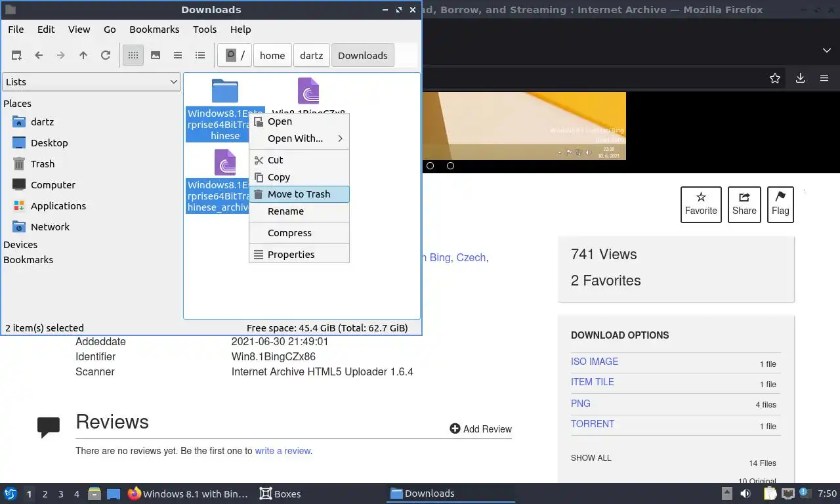Click the Flag button in Firefox
840x504 pixels.
pos(780,204)
